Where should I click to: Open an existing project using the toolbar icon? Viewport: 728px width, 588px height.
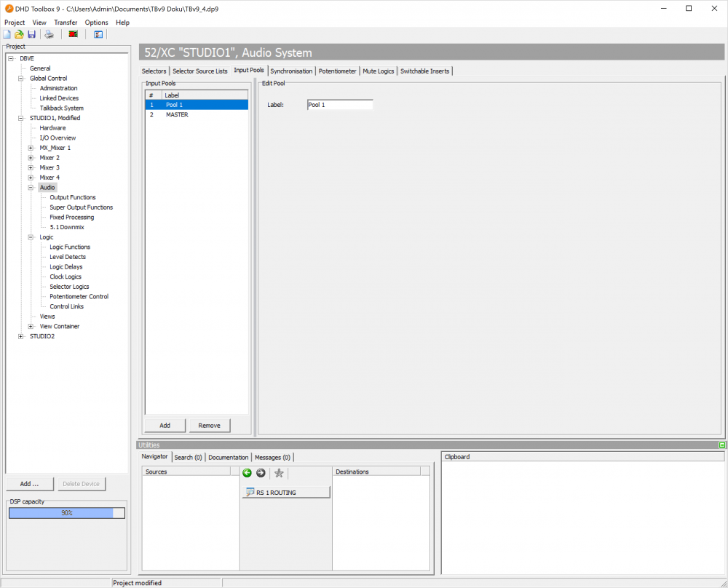coord(19,33)
